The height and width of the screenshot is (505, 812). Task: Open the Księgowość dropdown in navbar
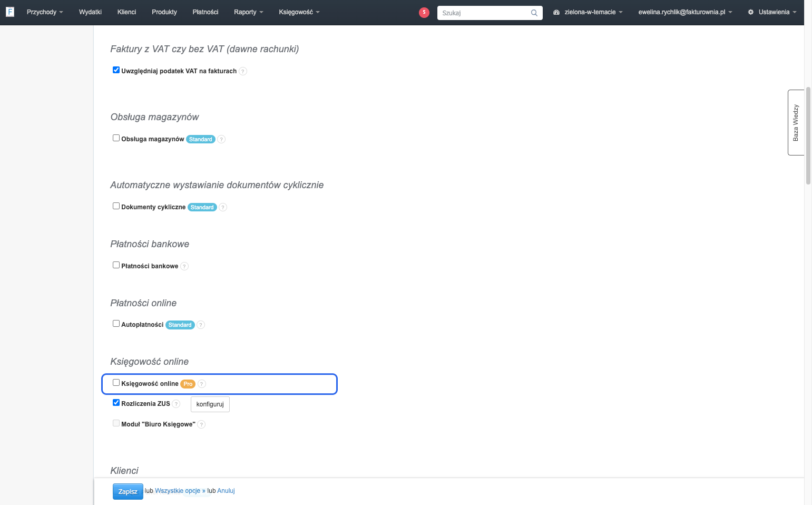pos(299,12)
